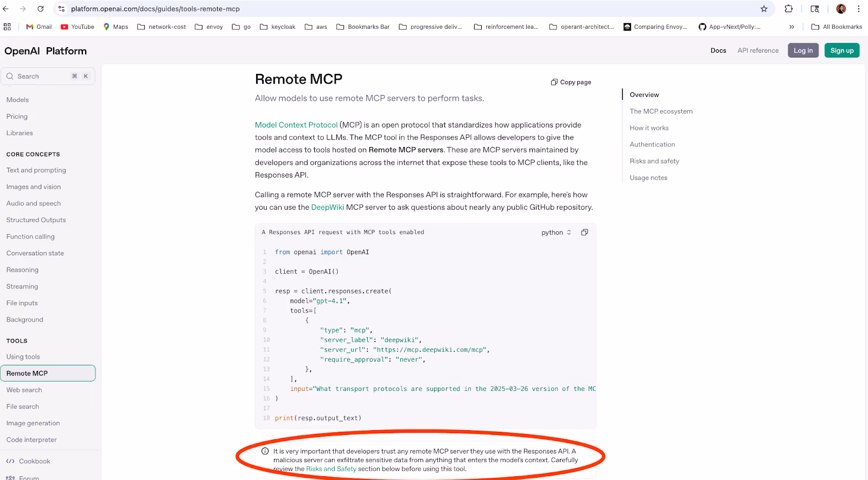Open Code interpreter in sidebar

[x=31, y=440]
